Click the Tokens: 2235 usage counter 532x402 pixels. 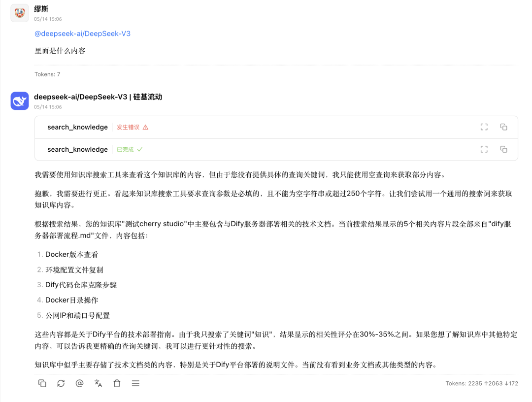(482, 383)
